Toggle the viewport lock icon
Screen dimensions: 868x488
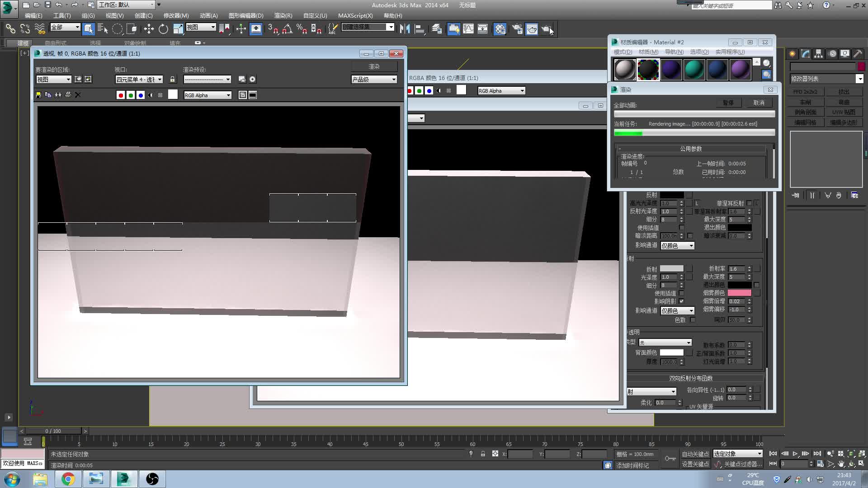coord(172,80)
